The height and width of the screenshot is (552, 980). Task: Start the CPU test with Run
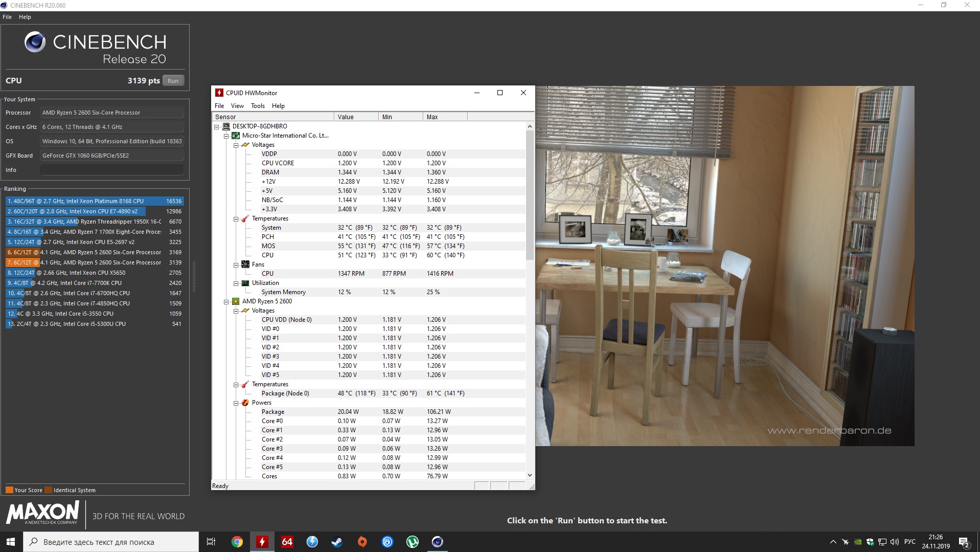coord(173,81)
